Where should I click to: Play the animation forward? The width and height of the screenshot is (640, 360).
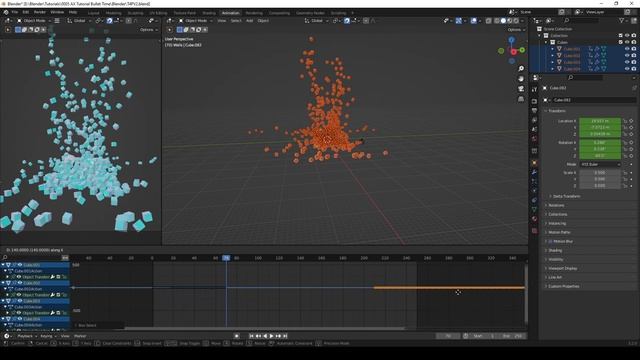[x=271, y=336]
